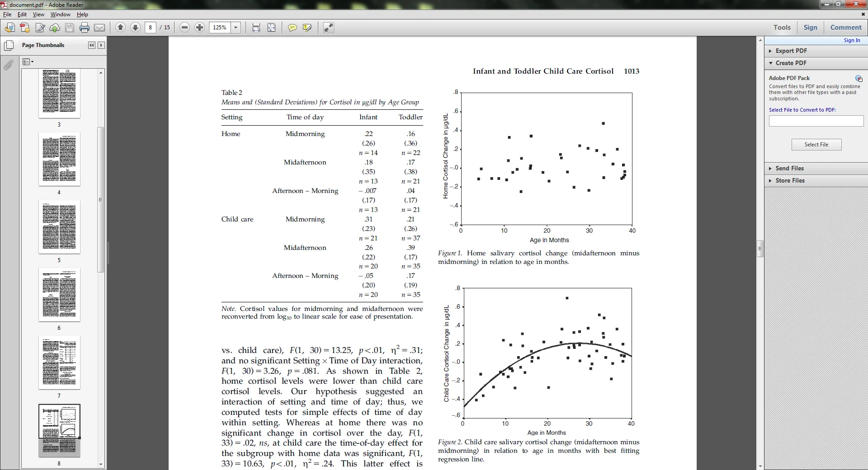The width and height of the screenshot is (868, 470).
Task: Open the Comment pane
Action: (x=846, y=28)
